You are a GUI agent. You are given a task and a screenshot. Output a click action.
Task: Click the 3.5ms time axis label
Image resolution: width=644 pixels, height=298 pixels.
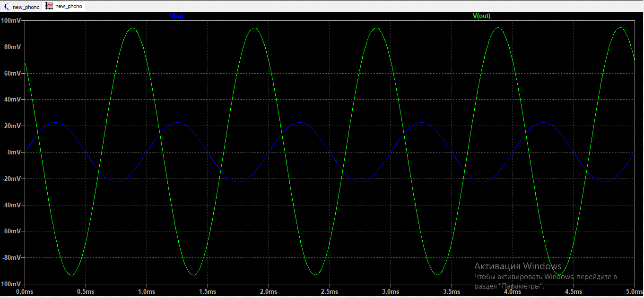(451, 292)
